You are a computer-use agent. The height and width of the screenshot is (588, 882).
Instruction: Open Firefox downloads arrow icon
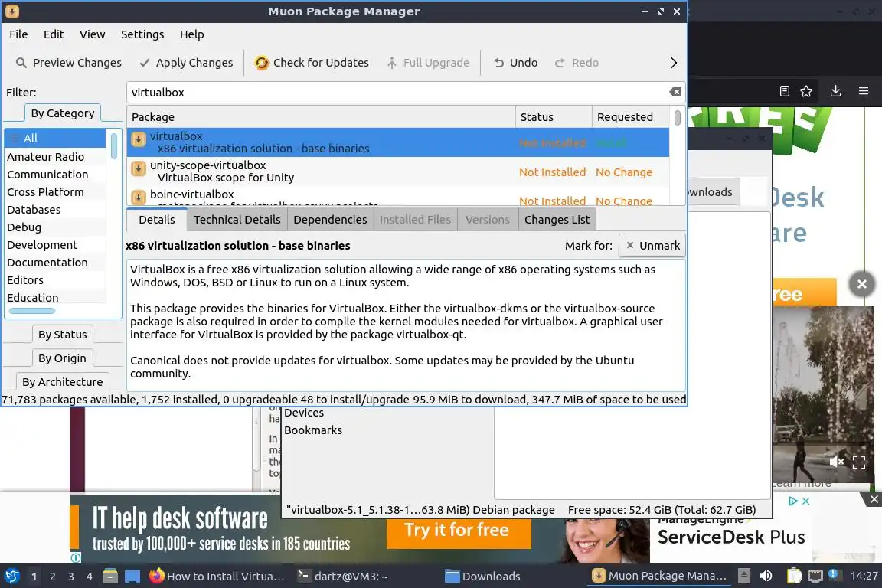coord(836,91)
